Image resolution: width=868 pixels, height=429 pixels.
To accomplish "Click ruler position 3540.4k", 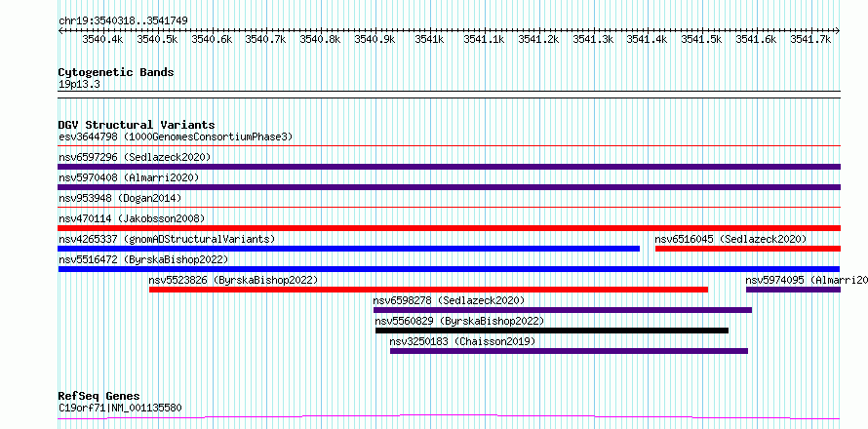I will (102, 39).
